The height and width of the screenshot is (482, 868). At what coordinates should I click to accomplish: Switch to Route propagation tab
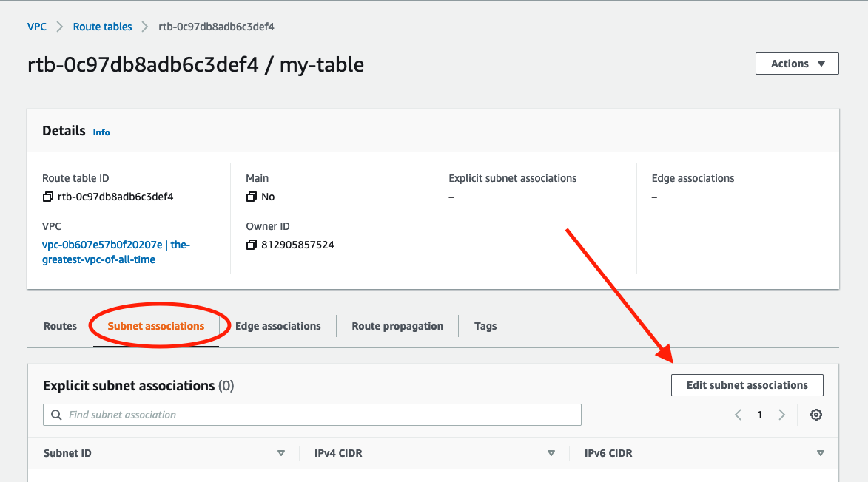point(397,326)
